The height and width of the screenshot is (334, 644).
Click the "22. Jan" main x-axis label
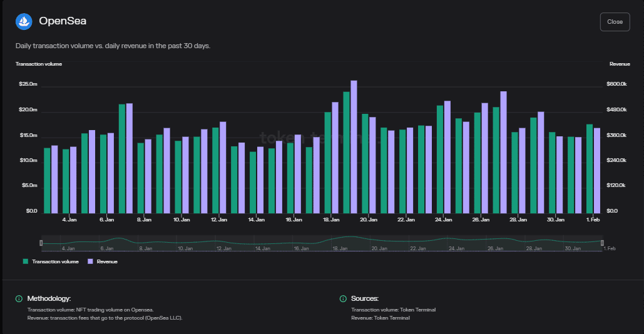click(x=406, y=220)
